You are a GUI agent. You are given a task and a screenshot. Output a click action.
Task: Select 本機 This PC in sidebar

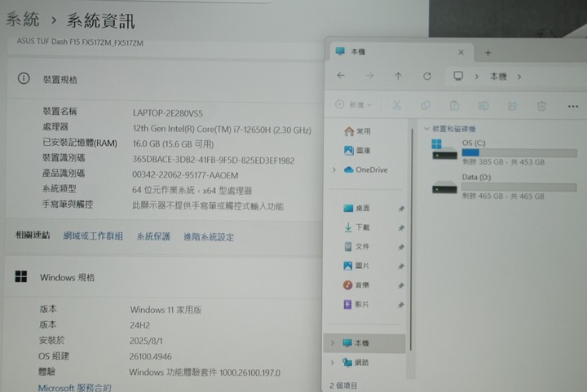(x=364, y=343)
